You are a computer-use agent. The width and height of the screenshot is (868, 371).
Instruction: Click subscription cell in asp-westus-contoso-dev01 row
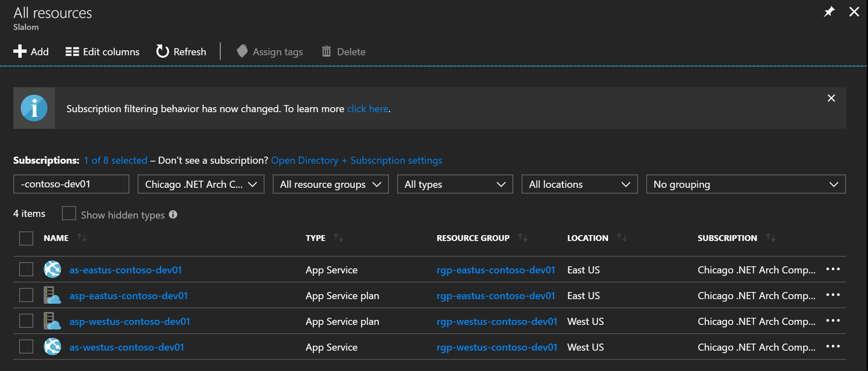(x=757, y=322)
